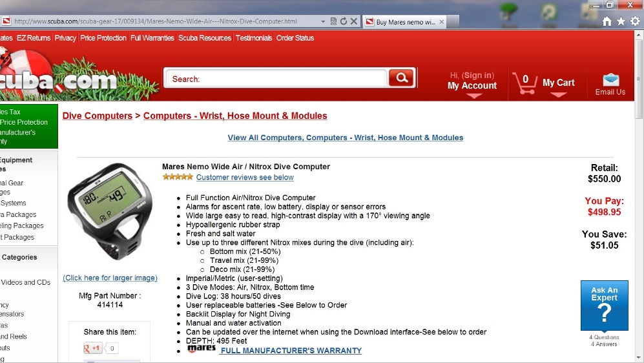Click the Ask An Expert badge
The height and width of the screenshot is (363, 644).
tap(604, 306)
